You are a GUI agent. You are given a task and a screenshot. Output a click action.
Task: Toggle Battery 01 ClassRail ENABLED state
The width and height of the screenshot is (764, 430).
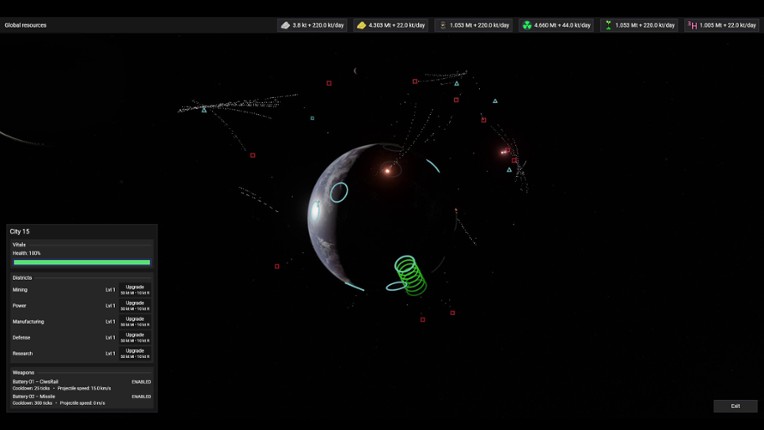(x=141, y=381)
